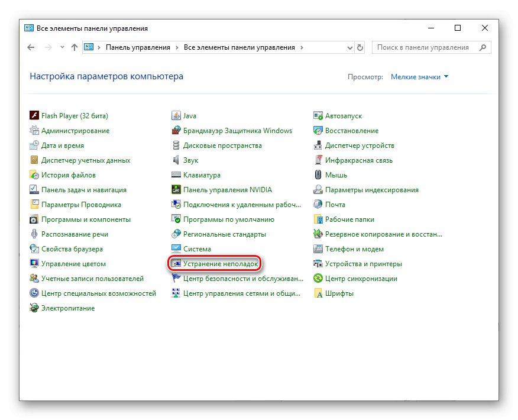Expand chevron before Панель управления breadcrumb

(99, 47)
